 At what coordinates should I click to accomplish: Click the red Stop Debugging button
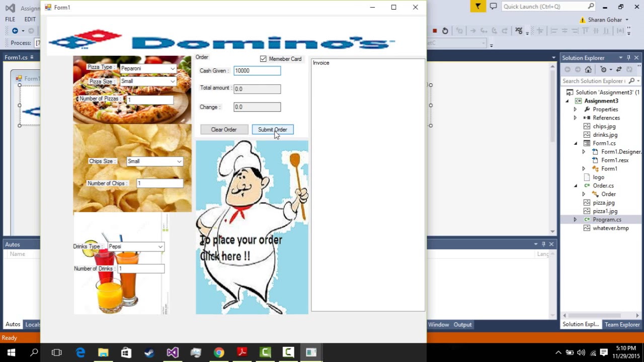pyautogui.click(x=435, y=31)
